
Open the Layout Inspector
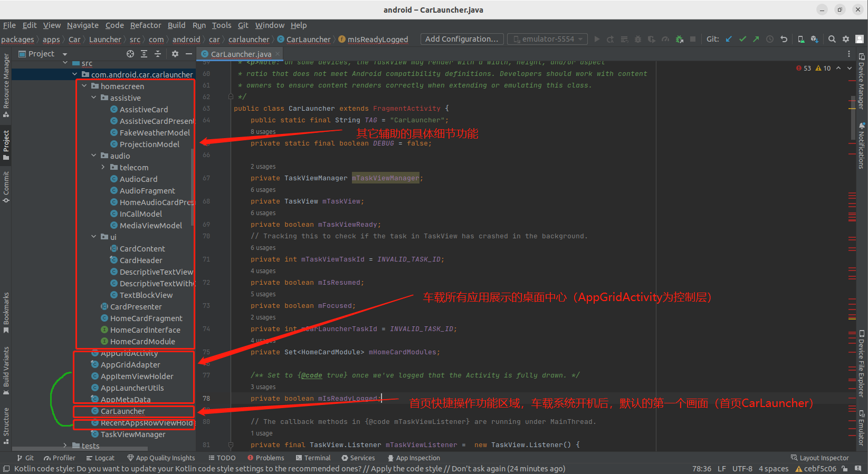point(820,458)
